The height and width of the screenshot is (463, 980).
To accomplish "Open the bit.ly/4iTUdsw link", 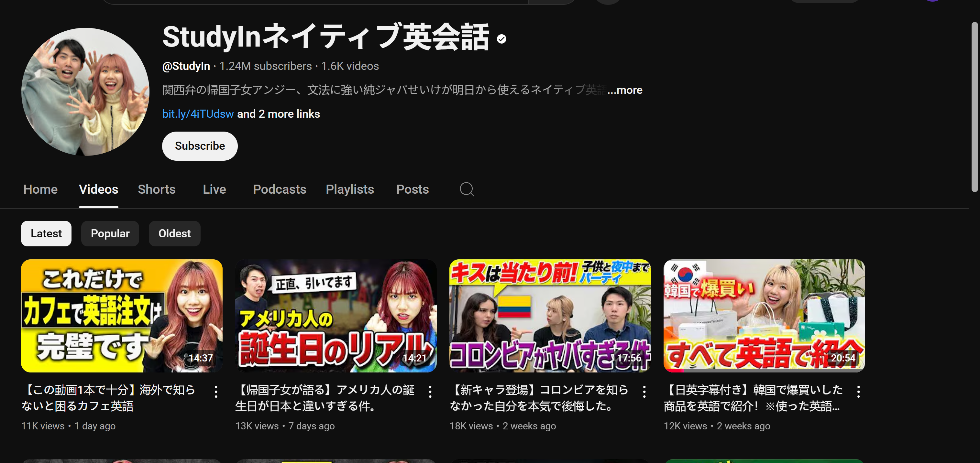I will [198, 114].
